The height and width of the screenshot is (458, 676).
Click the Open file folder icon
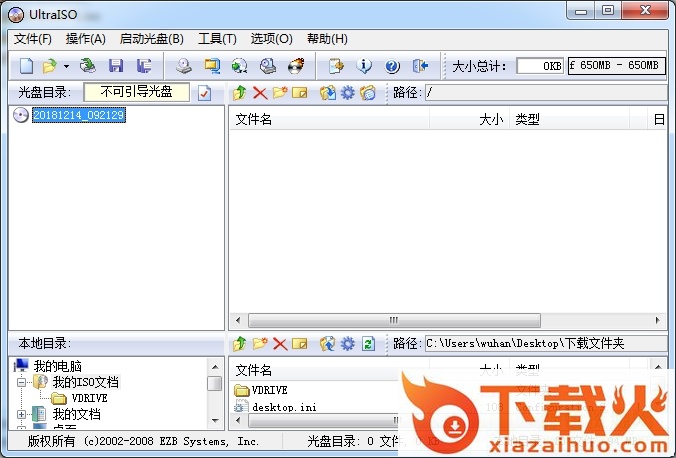[48, 66]
